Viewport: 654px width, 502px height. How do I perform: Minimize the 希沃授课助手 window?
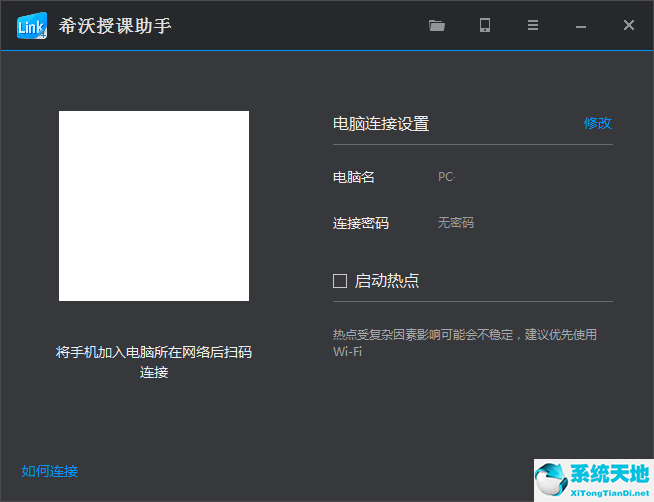(x=581, y=27)
